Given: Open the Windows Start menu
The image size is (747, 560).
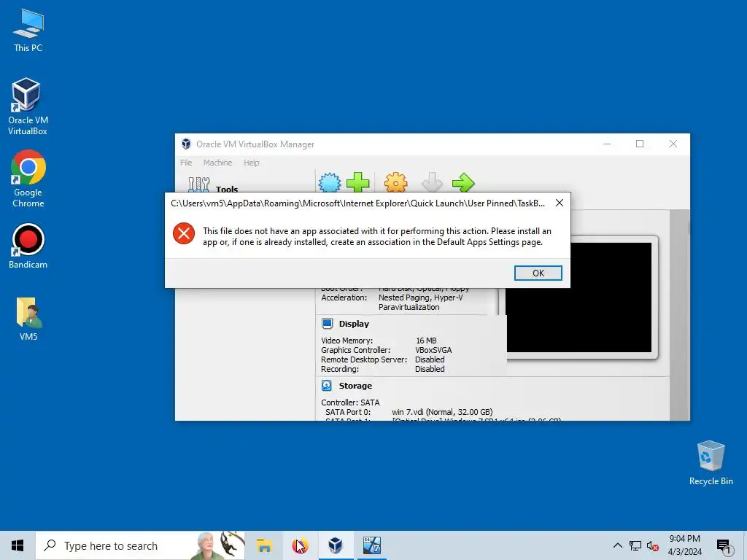Looking at the screenshot, I should tap(18, 545).
